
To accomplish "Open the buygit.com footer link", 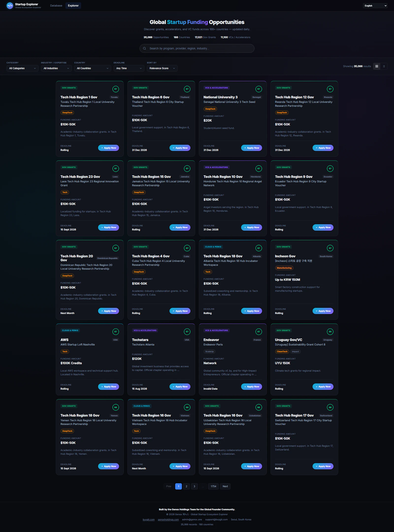I will 149,519.
